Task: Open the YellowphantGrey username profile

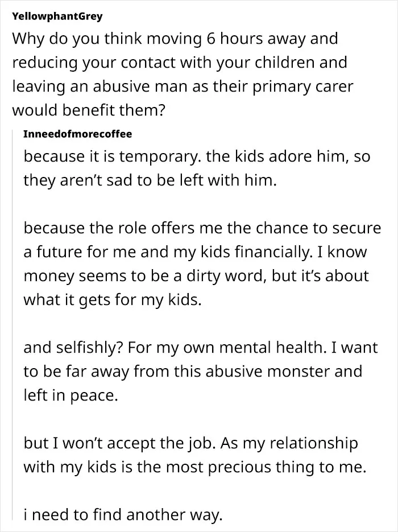Action: [57, 16]
